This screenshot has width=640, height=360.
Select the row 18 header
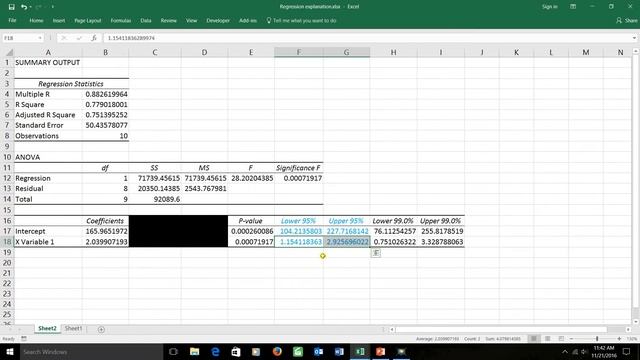point(7,242)
